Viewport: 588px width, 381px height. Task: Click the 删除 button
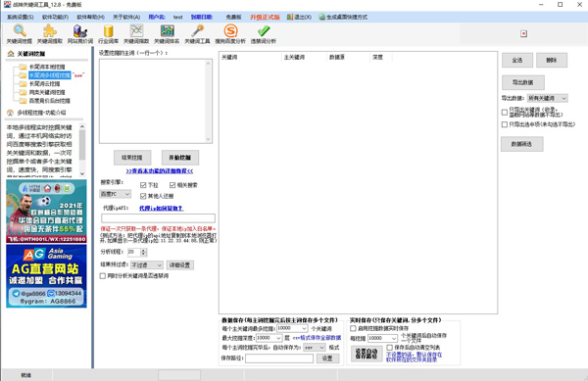click(551, 60)
